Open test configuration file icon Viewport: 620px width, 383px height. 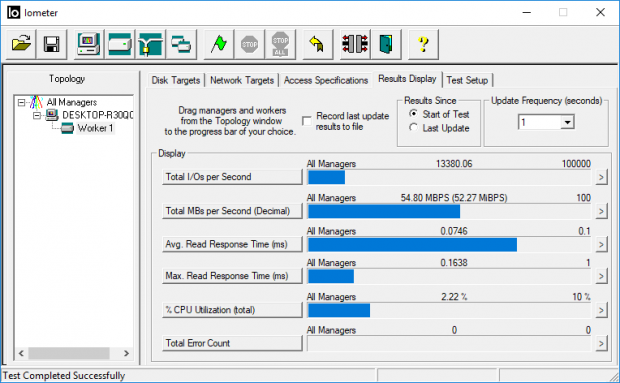coord(21,44)
